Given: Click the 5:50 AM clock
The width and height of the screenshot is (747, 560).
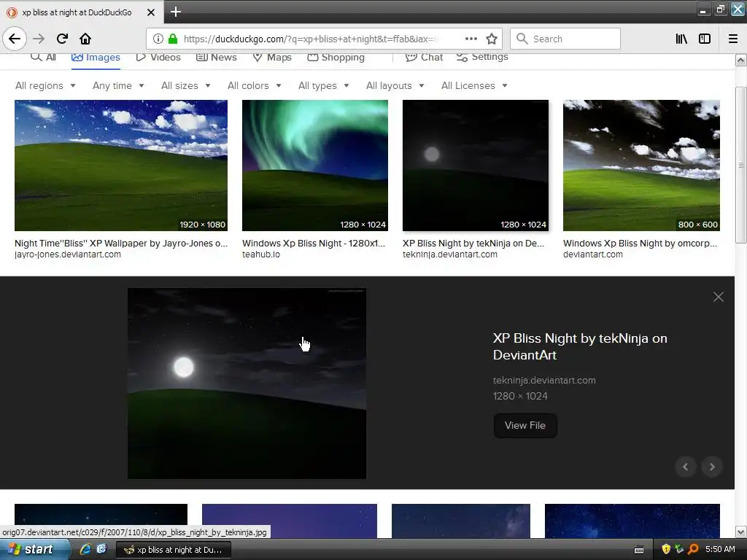Looking at the screenshot, I should (x=720, y=549).
